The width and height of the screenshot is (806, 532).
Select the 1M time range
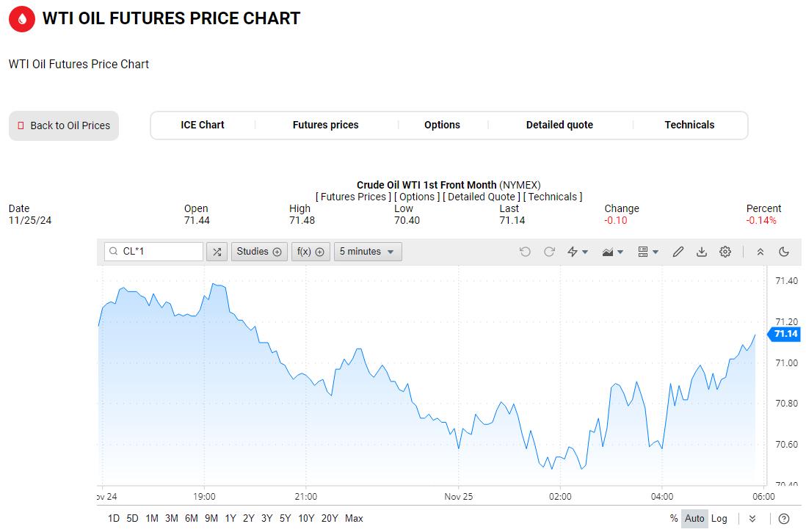[x=152, y=519]
